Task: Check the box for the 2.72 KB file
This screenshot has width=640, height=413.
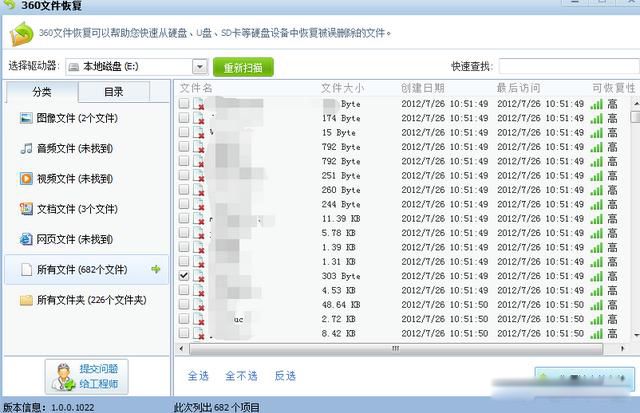Action: point(184,318)
